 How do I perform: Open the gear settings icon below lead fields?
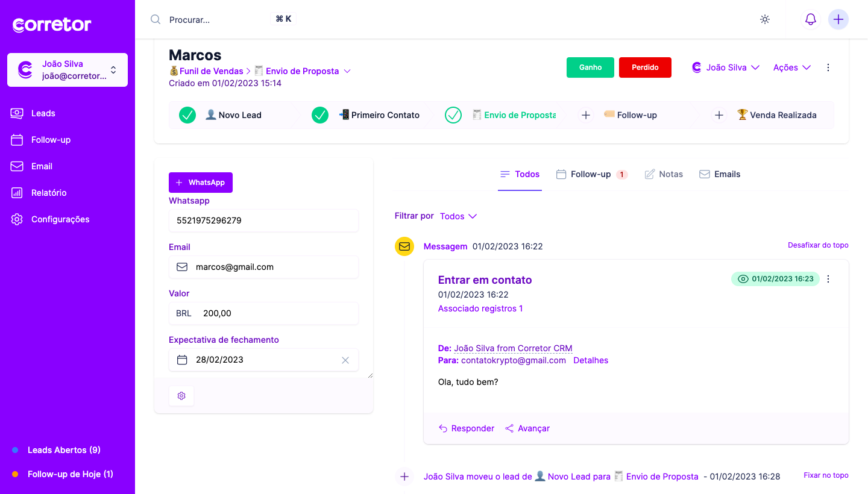tap(181, 396)
